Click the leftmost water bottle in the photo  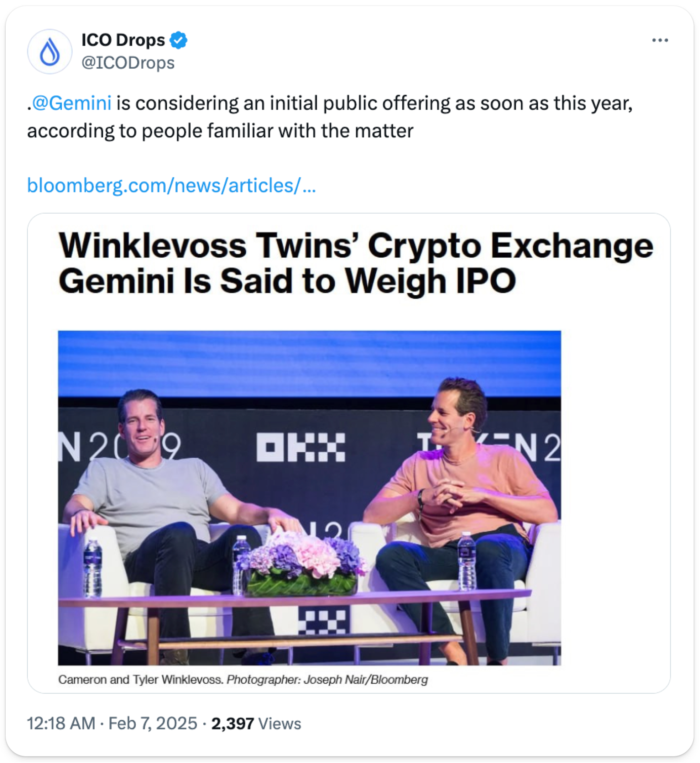[x=93, y=568]
